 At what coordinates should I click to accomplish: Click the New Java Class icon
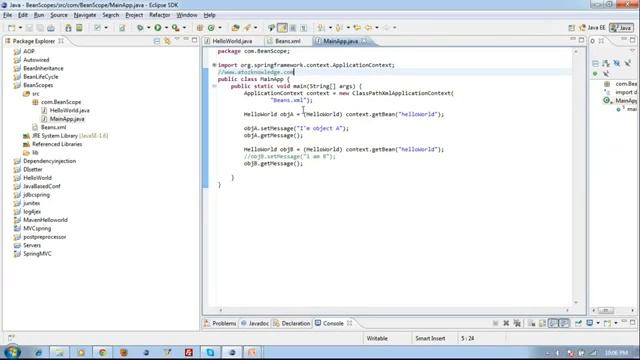click(x=211, y=28)
